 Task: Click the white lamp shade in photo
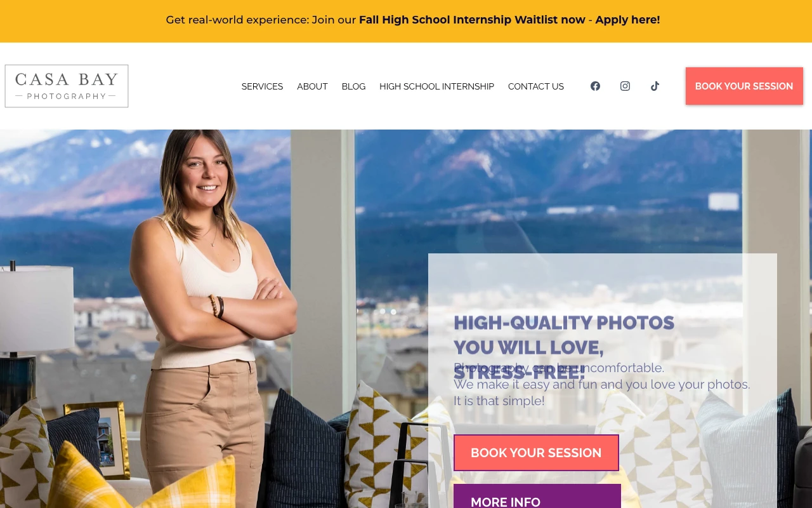point(36,308)
